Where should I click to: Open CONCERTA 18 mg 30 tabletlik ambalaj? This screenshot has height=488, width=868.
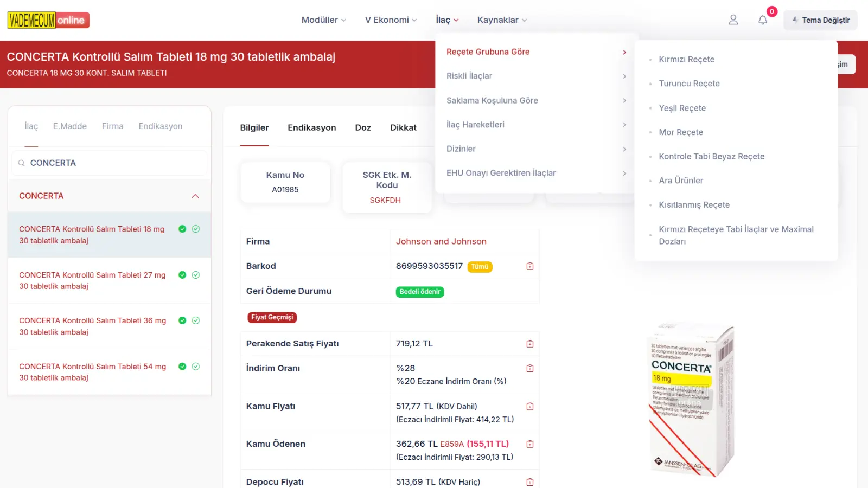(92, 235)
